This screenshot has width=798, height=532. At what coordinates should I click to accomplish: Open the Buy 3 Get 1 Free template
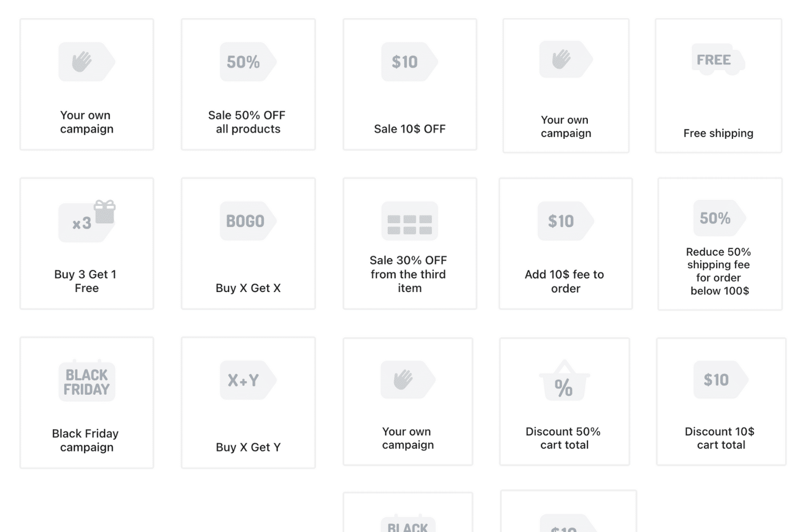(x=86, y=281)
